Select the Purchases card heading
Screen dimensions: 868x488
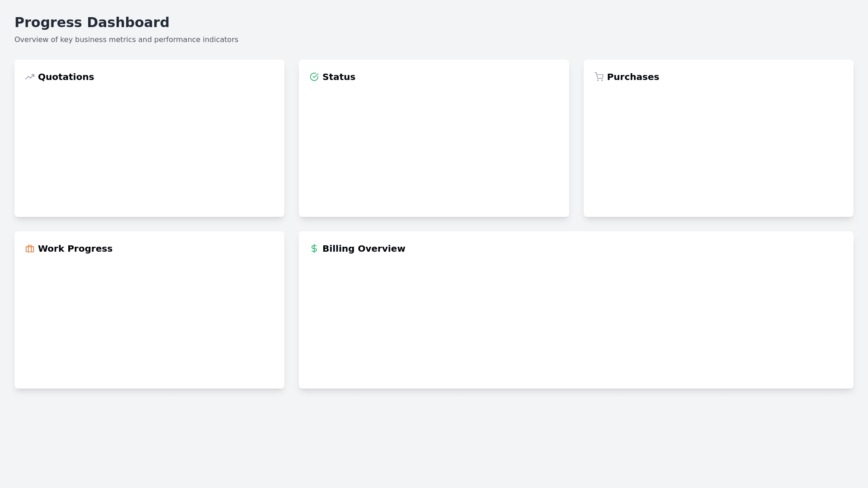click(633, 77)
